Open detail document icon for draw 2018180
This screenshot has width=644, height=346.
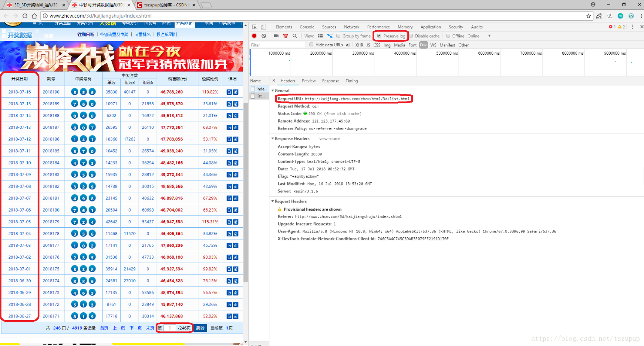(229, 210)
